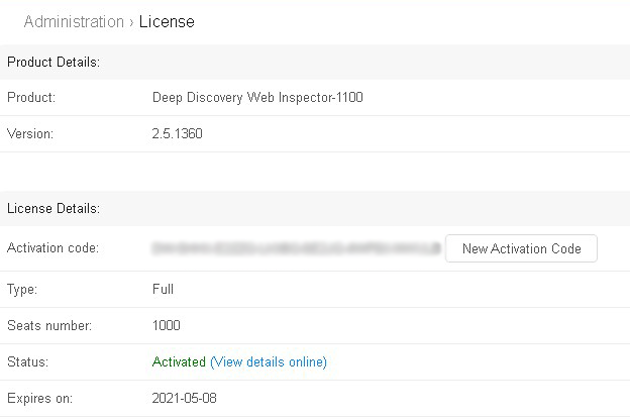Click the blurred activation code value
This screenshot has width=630, height=419.
point(295,248)
